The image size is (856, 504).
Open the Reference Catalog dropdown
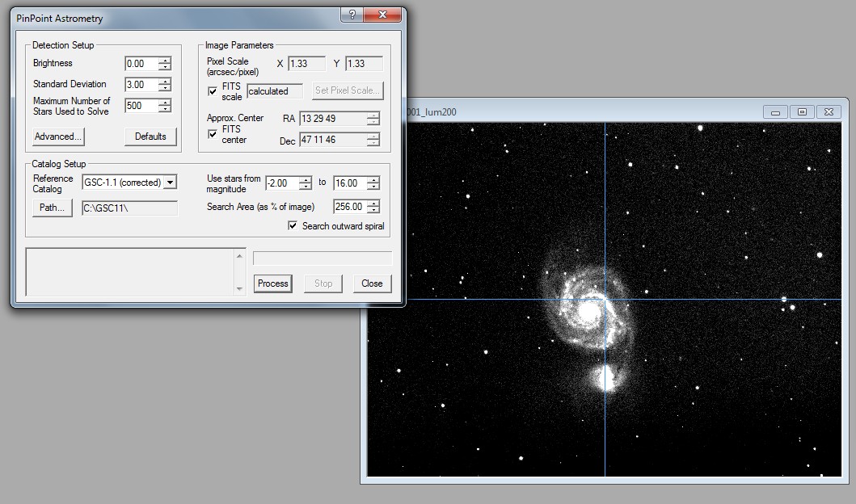click(x=170, y=183)
